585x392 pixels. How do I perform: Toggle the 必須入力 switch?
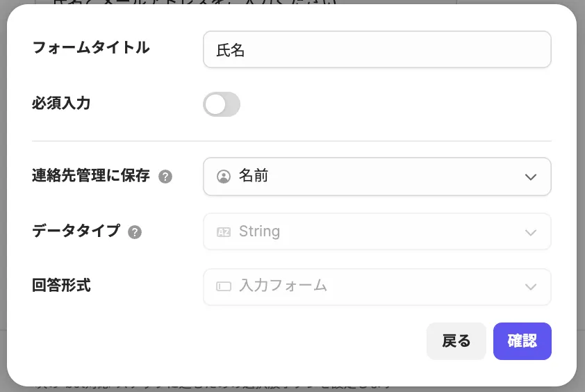pos(222,104)
